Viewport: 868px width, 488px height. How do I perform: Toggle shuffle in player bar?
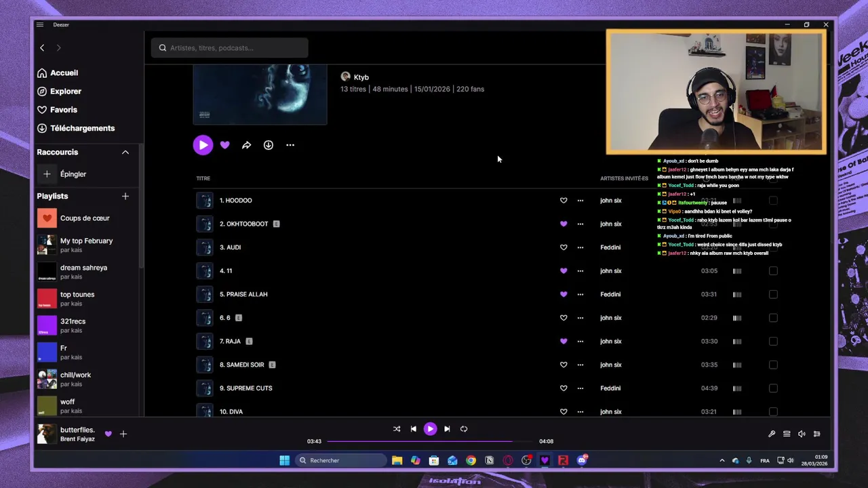tap(397, 429)
